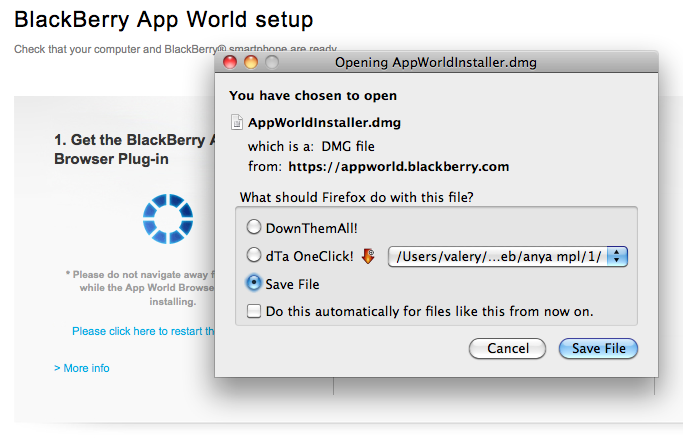
Task: Click the gray zoom button in title bar
Action: click(x=270, y=62)
